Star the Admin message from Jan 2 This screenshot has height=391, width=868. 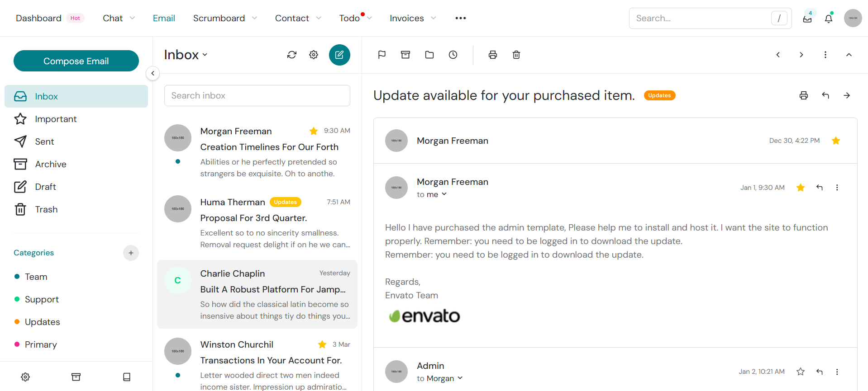(801, 372)
